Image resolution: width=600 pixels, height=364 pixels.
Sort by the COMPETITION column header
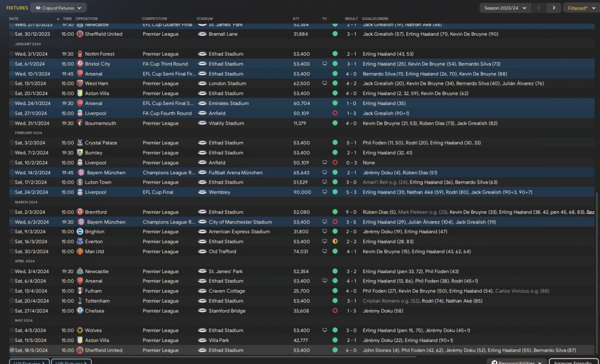click(154, 19)
